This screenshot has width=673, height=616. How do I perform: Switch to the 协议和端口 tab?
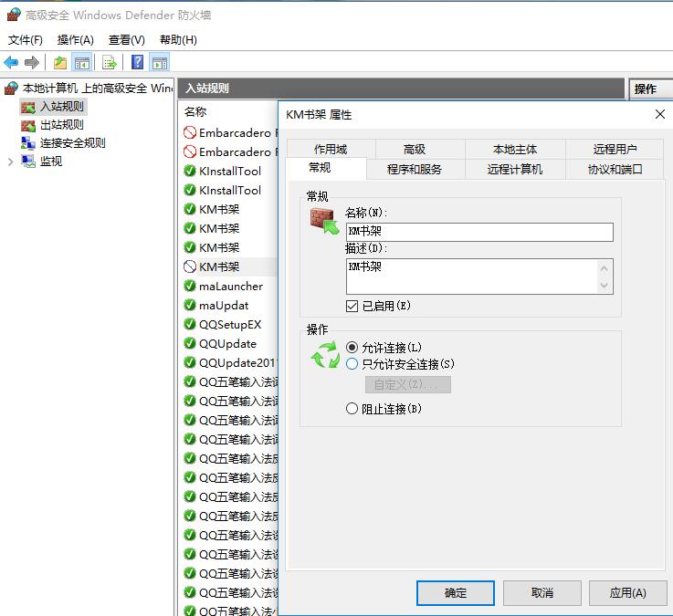pos(615,169)
